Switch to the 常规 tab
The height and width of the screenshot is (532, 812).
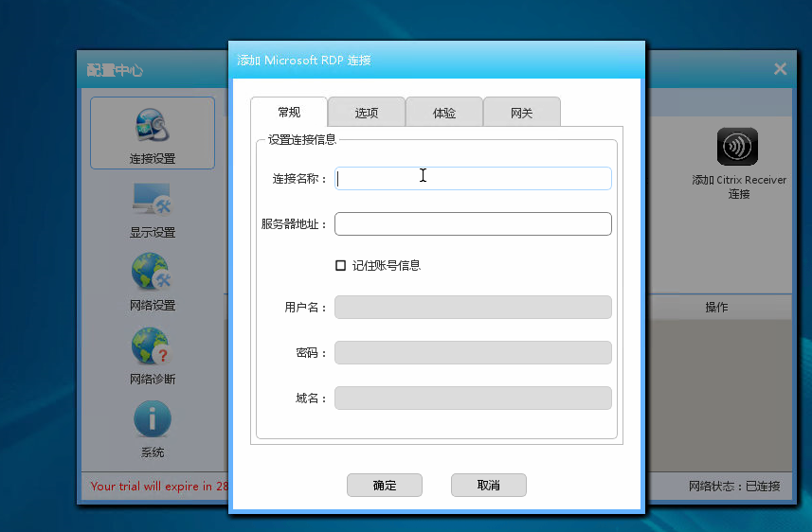289,113
